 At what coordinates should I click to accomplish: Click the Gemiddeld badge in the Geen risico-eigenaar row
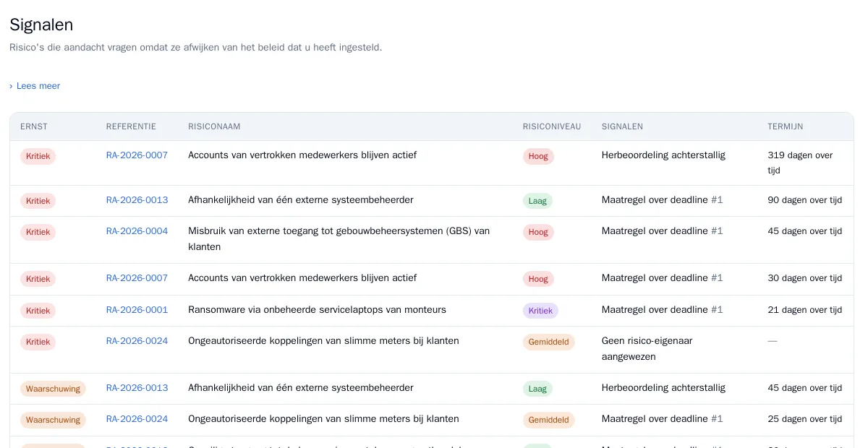[x=548, y=342]
